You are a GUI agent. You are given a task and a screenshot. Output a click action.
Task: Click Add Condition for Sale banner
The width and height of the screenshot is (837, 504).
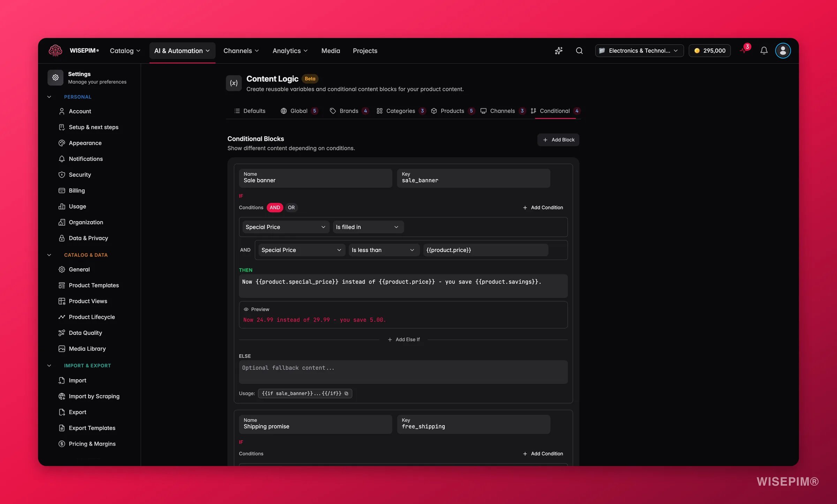point(543,208)
